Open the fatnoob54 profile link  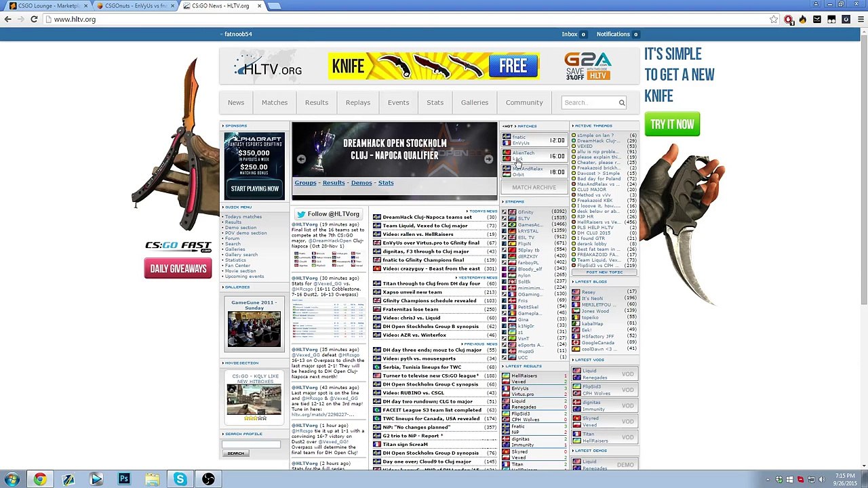tap(238, 34)
